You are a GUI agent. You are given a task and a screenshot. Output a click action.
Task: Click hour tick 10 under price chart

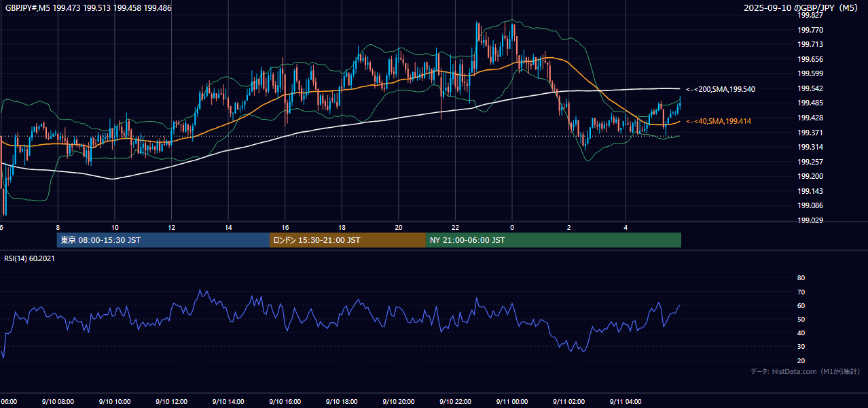pyautogui.click(x=115, y=228)
